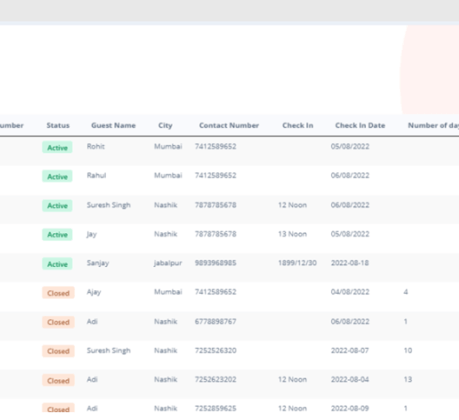Click contact number 9893968985

click(x=216, y=263)
